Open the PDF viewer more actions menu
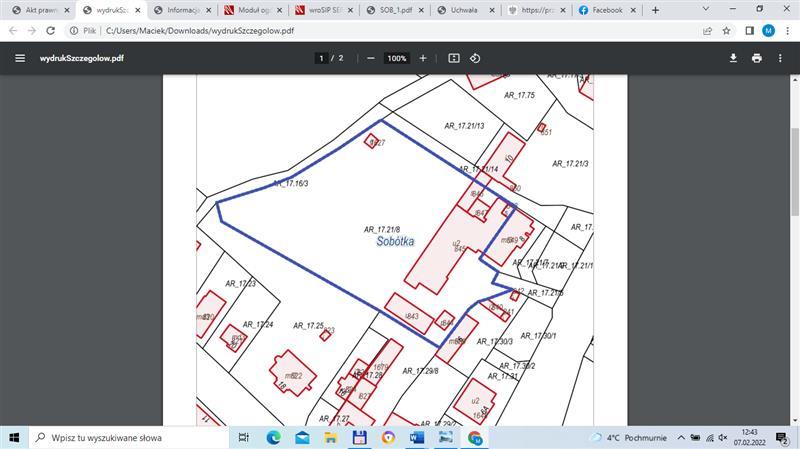Viewport: 800px width, 449px height. click(x=781, y=58)
